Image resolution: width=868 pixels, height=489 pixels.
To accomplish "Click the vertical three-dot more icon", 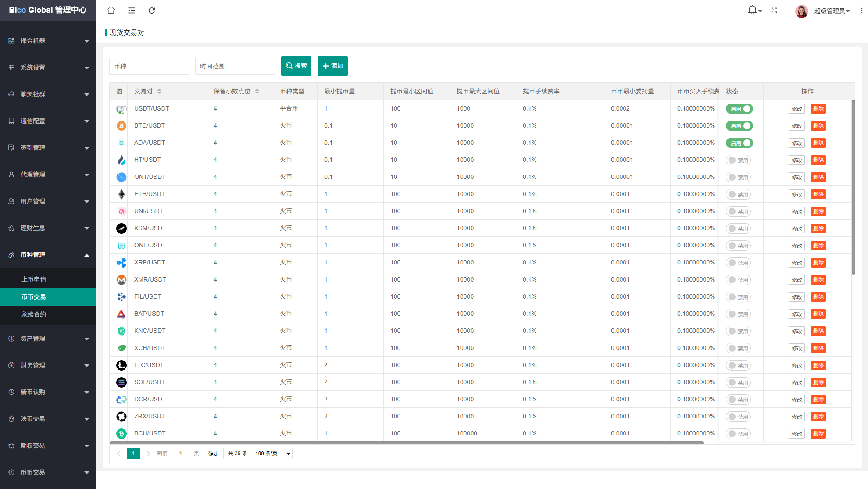I will coord(861,11).
